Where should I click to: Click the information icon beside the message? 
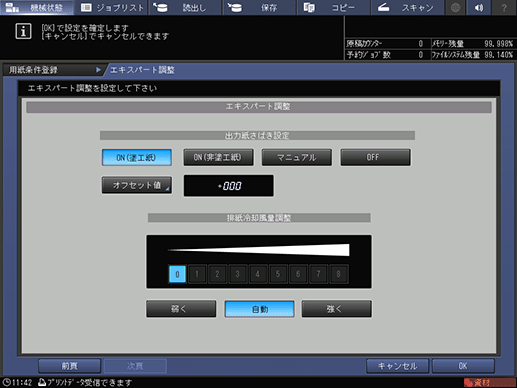pos(23,31)
